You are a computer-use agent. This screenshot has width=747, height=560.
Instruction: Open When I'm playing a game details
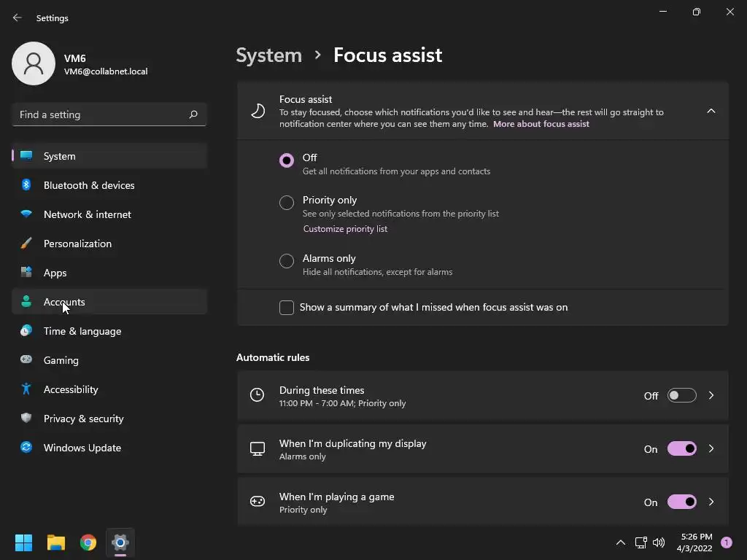pos(711,502)
